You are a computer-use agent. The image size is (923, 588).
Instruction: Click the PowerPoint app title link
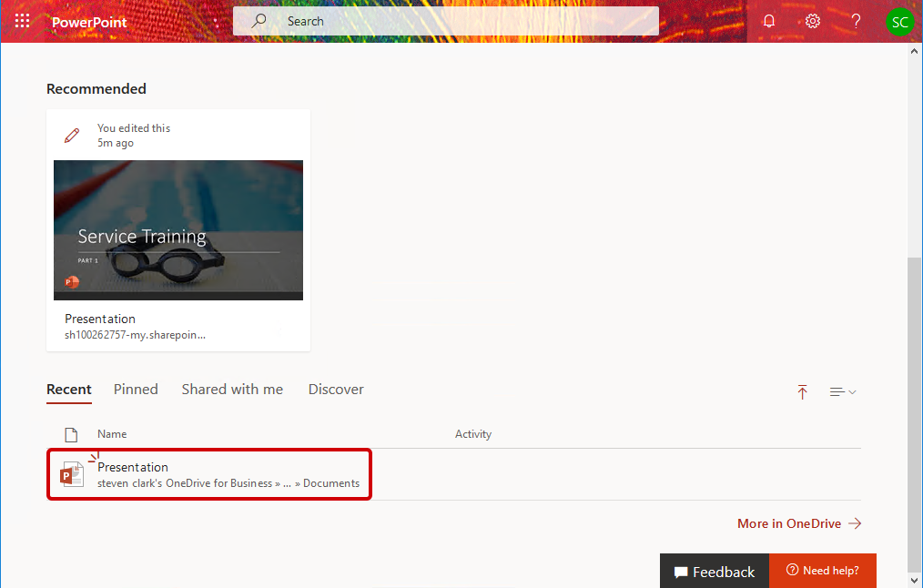coord(89,22)
